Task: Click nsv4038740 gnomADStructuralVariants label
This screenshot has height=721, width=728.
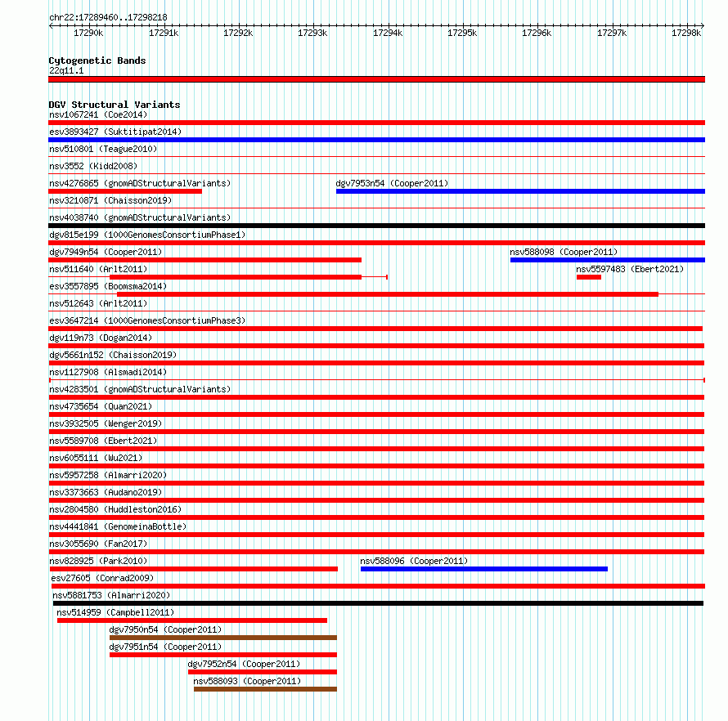Action: point(140,217)
